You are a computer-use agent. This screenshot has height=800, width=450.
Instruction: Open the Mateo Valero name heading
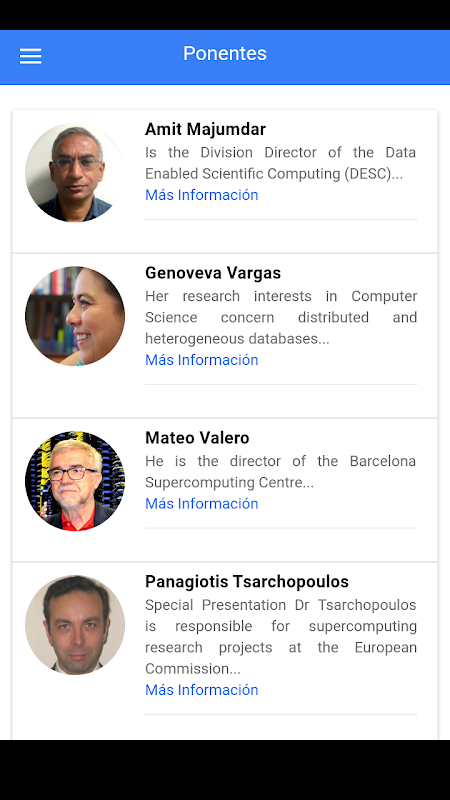pyautogui.click(x=197, y=438)
